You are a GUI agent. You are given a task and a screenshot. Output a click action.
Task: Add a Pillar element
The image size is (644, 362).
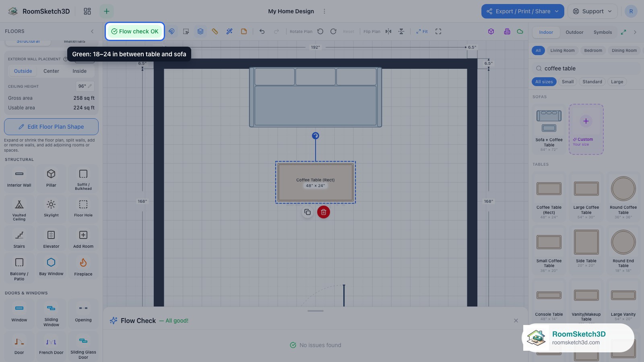coord(51,178)
